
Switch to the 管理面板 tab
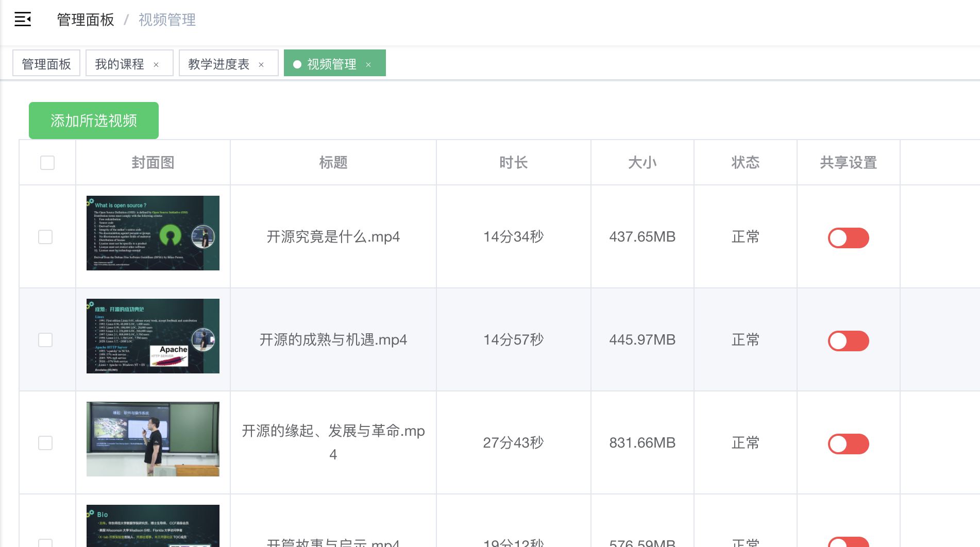[x=46, y=63]
